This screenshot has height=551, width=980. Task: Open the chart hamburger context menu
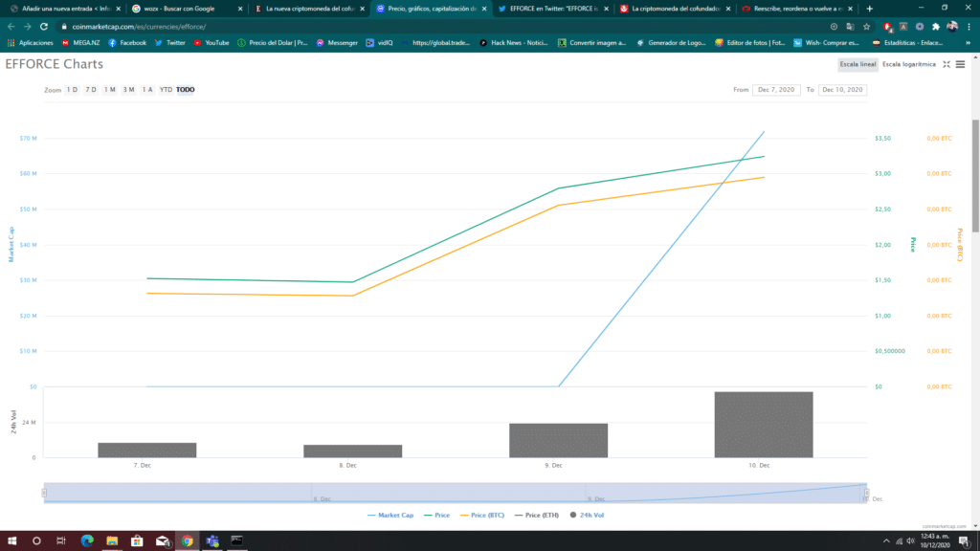960,64
